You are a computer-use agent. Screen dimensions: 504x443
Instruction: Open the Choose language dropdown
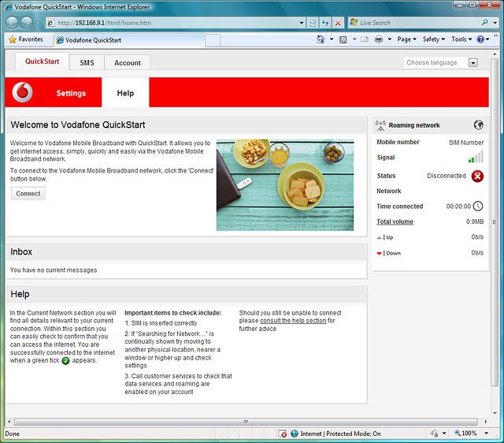click(x=472, y=63)
